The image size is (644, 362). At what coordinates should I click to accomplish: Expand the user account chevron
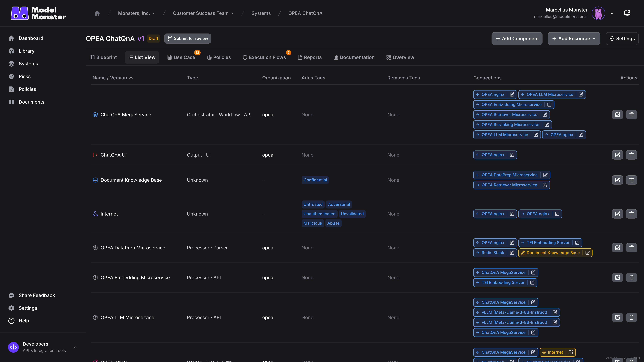pos(612,14)
